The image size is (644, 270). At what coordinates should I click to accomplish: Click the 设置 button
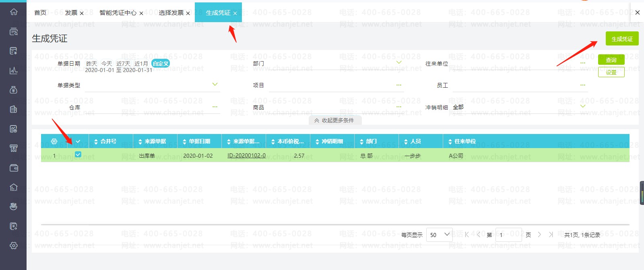(611, 72)
